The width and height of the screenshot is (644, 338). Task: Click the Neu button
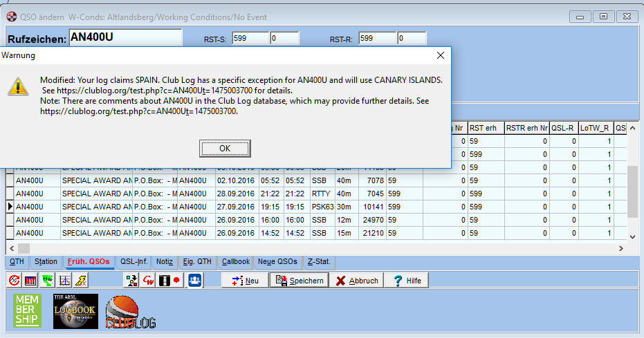[x=246, y=281]
